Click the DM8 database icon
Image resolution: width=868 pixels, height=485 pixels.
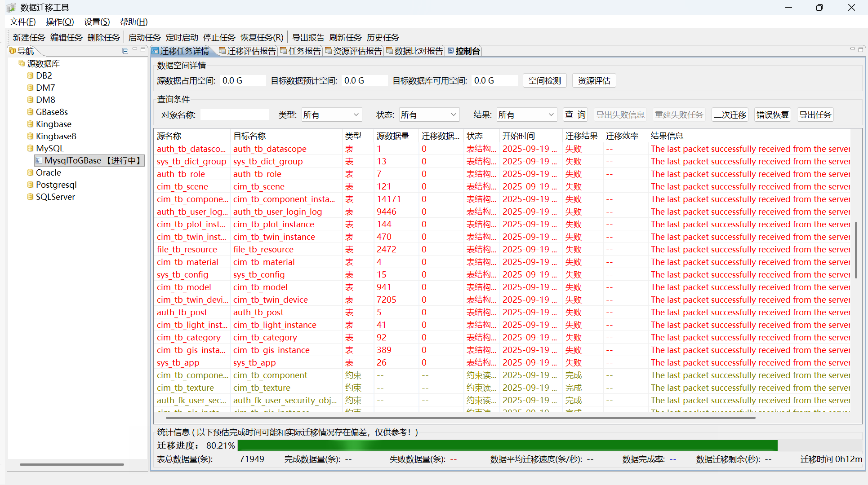tap(30, 100)
